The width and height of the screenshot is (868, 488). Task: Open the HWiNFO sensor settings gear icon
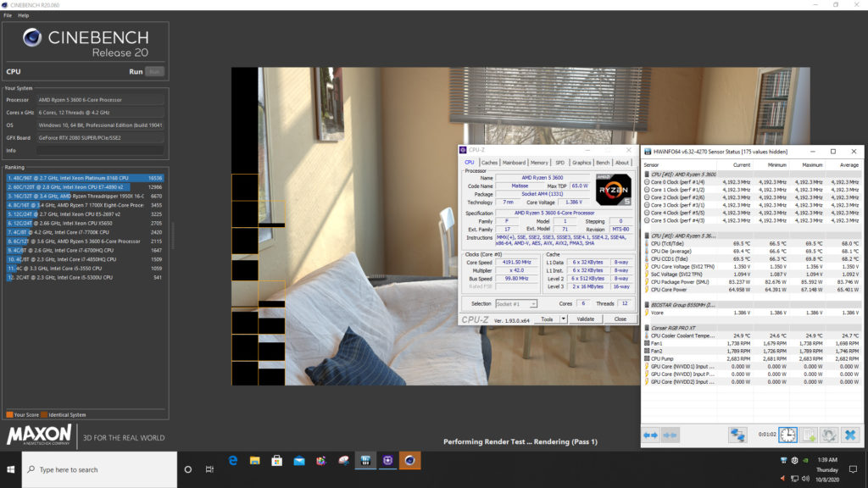pyautogui.click(x=829, y=435)
